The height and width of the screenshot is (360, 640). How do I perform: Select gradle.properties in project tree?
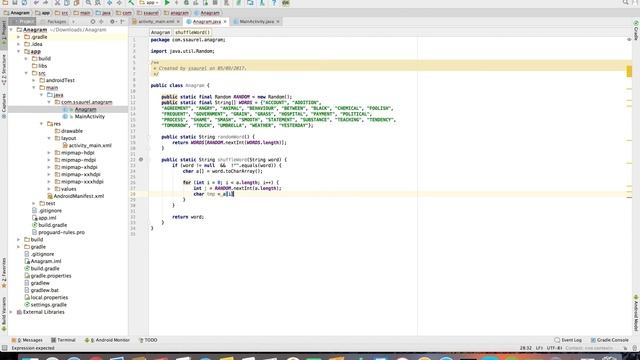(51, 276)
